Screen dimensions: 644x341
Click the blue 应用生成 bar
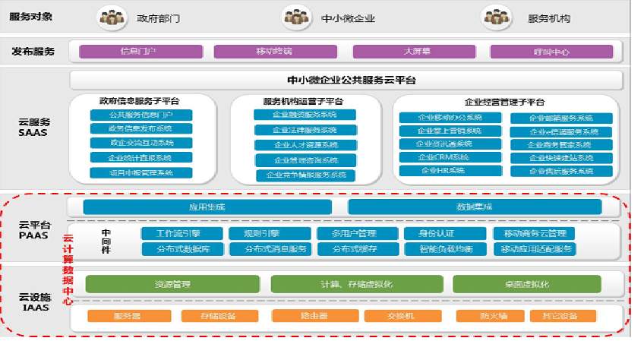[x=207, y=207]
